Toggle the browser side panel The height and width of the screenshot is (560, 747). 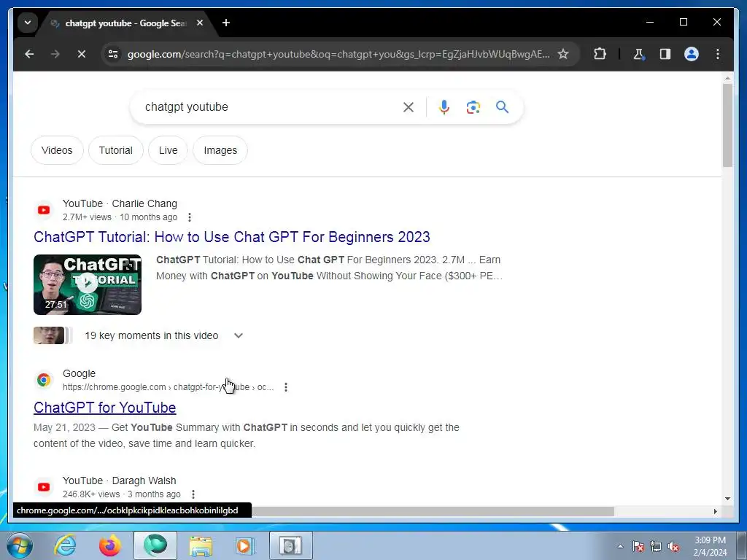click(x=665, y=54)
